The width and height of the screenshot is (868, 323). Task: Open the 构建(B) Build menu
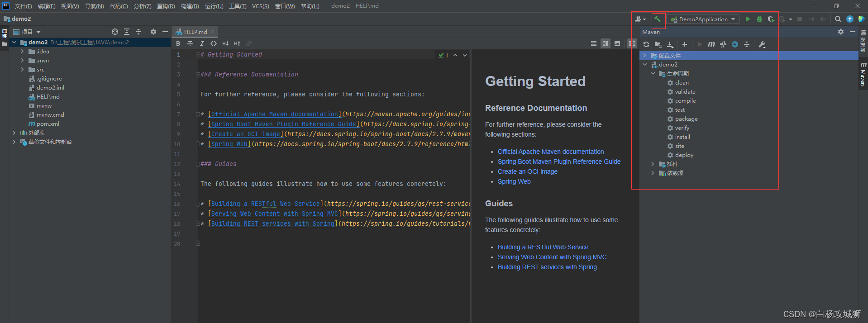point(190,6)
